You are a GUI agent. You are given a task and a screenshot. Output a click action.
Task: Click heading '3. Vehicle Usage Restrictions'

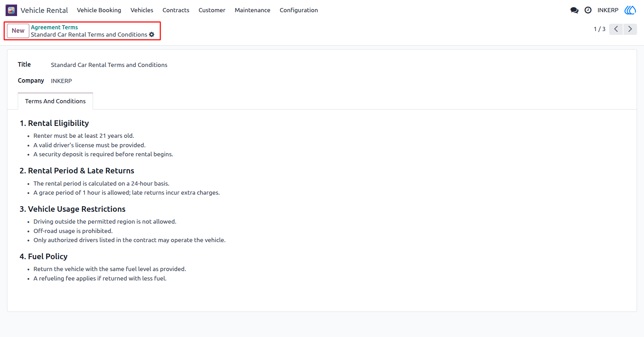pos(72,209)
